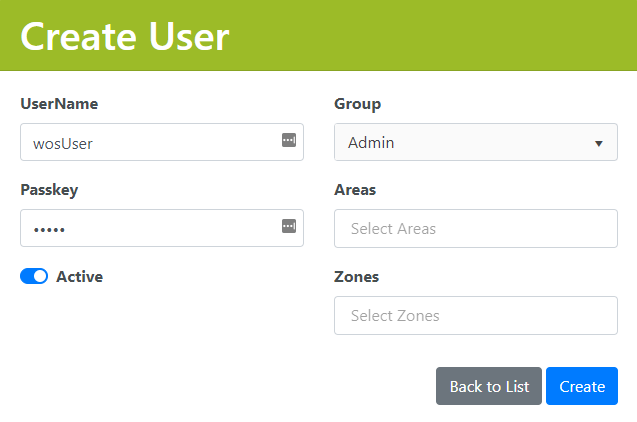Click the Active label text

[79, 277]
